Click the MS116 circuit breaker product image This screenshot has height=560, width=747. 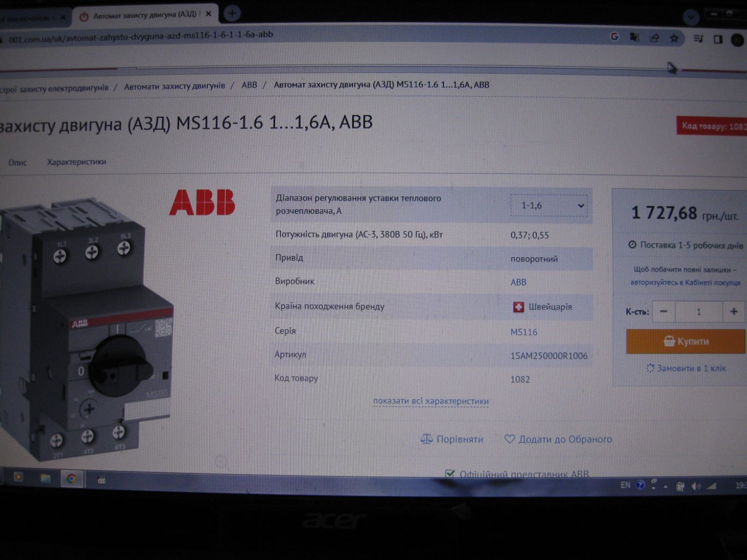[86, 329]
